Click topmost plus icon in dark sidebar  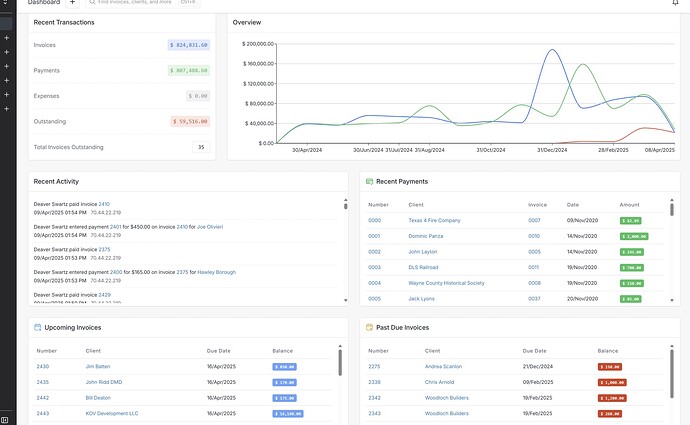7,38
